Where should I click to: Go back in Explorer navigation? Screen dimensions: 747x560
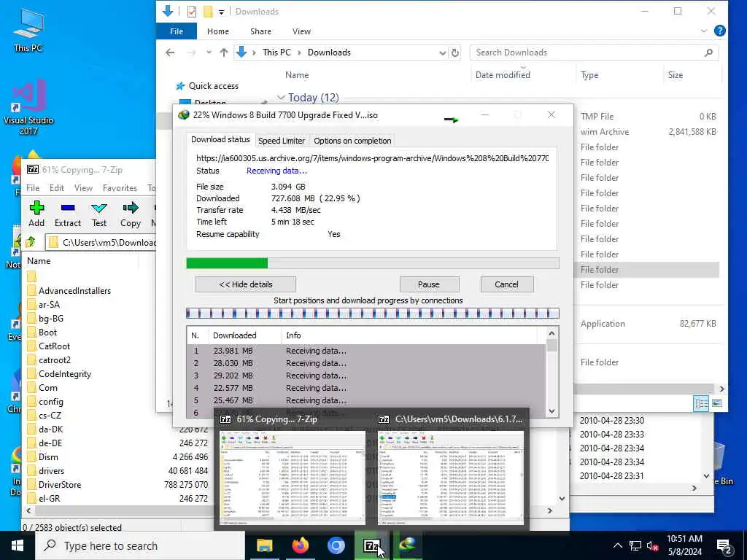pyautogui.click(x=170, y=52)
